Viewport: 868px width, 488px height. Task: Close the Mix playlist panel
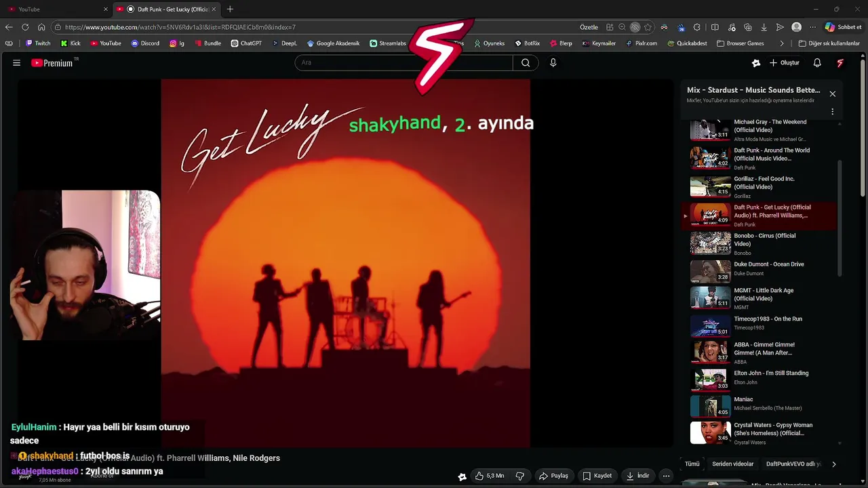pyautogui.click(x=832, y=94)
